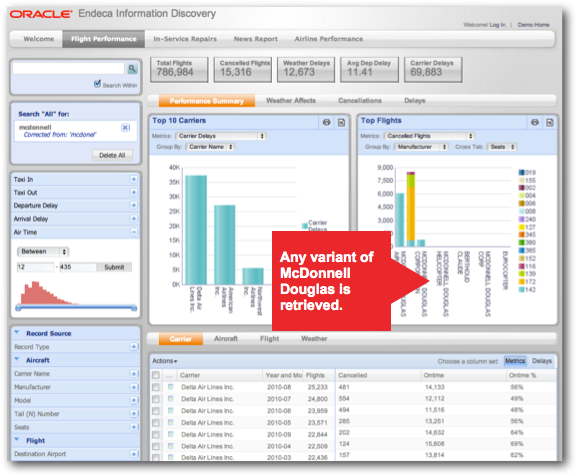
Task: Add Manufacturer refinement
Action: pos(134,387)
